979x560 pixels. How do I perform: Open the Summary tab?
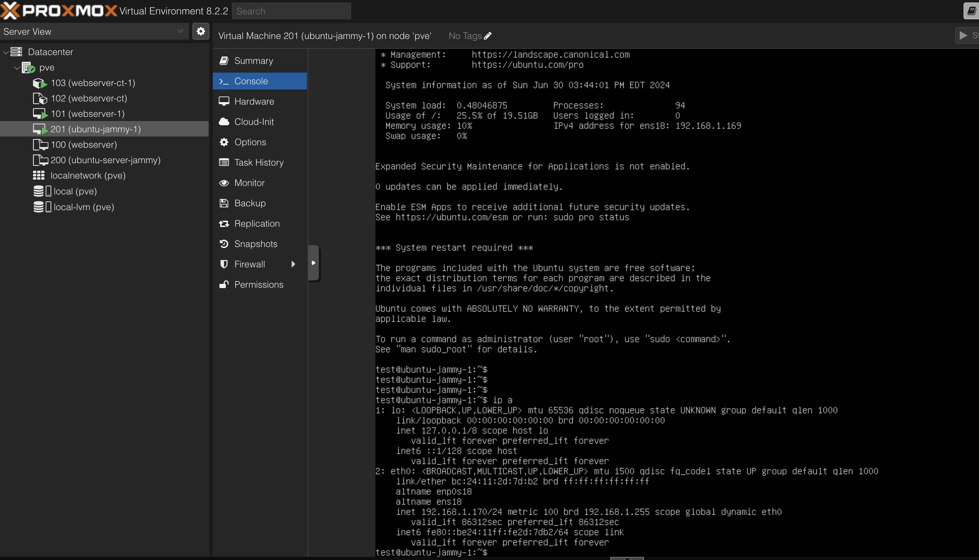260,61
